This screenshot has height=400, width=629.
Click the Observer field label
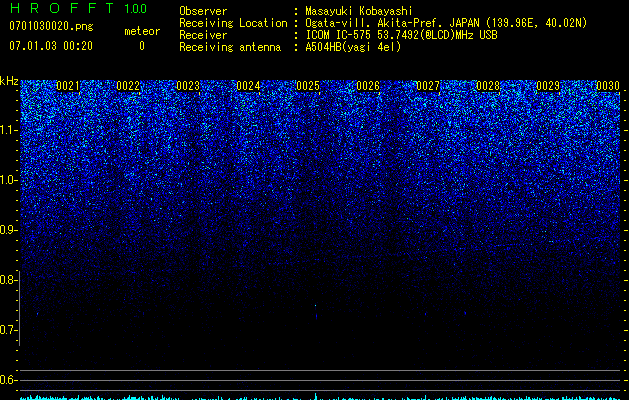(x=203, y=11)
